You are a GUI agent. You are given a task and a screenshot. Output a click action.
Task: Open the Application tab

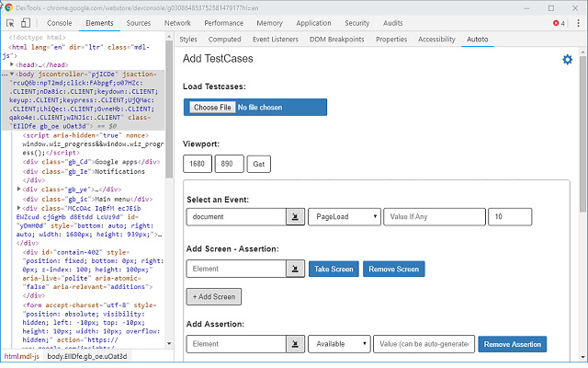(x=313, y=23)
